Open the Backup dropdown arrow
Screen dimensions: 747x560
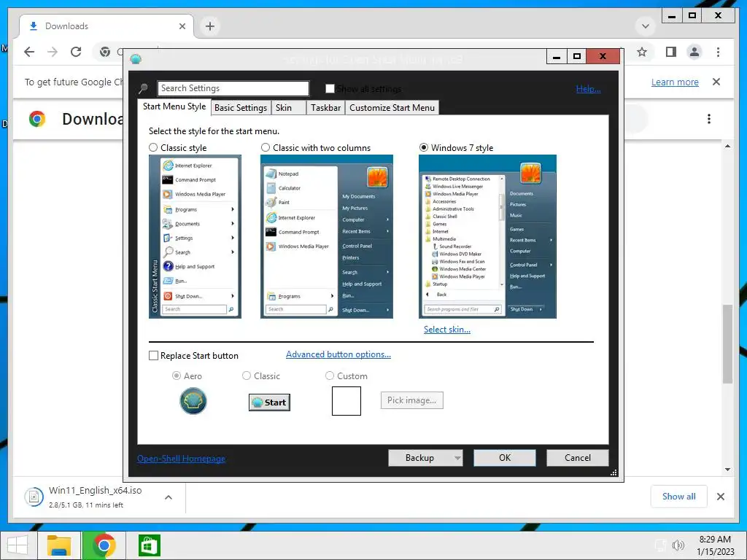click(457, 458)
